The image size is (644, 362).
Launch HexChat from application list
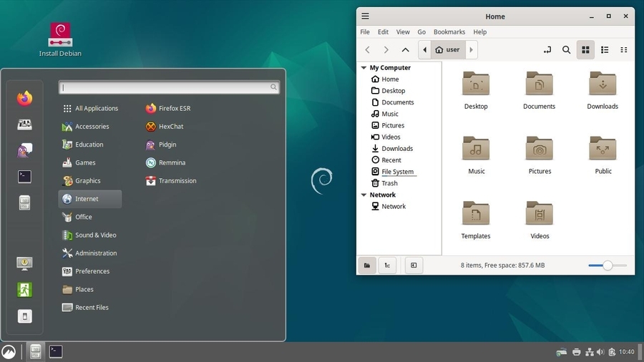tap(165, 127)
